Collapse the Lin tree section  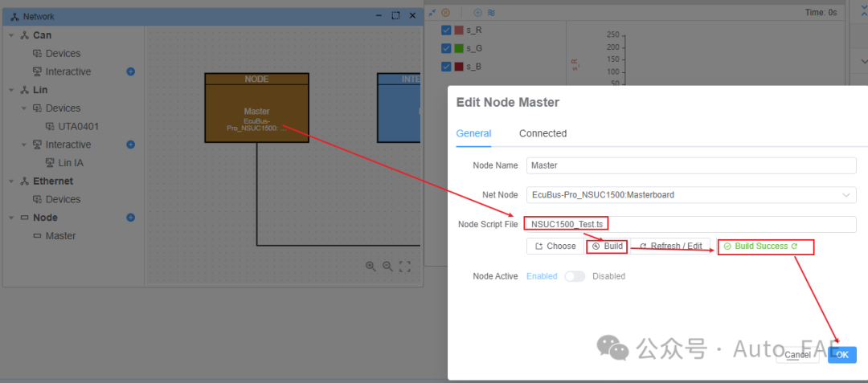pyautogui.click(x=11, y=90)
